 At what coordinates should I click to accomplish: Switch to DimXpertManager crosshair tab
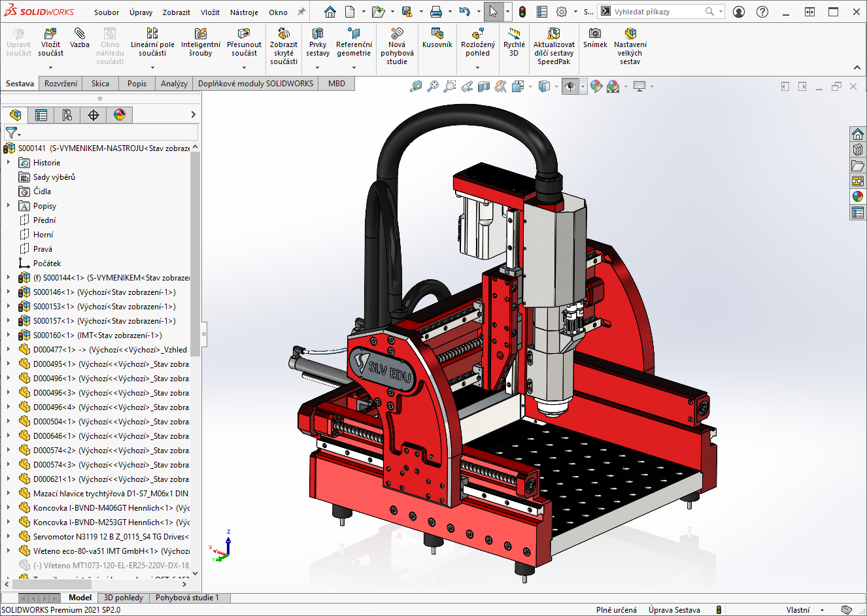(x=93, y=115)
